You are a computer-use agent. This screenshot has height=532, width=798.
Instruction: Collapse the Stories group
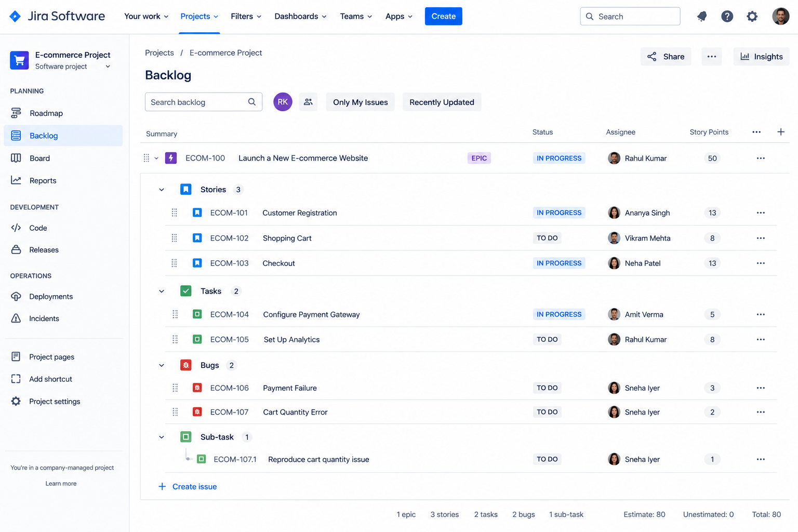162,190
